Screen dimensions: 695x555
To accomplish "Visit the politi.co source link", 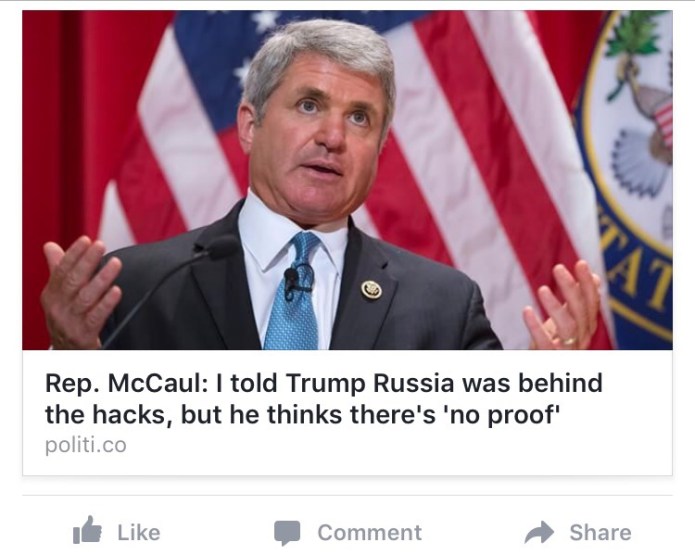I will 86,445.
